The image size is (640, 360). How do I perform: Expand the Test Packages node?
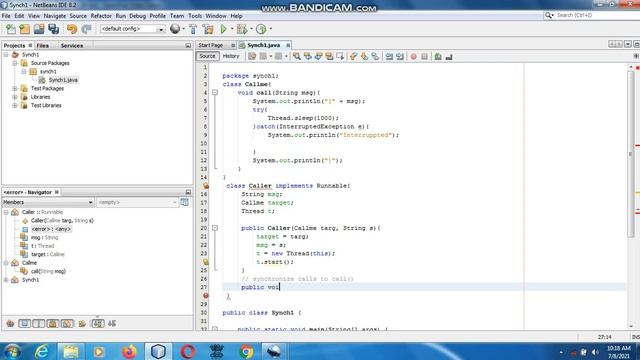click(15, 88)
